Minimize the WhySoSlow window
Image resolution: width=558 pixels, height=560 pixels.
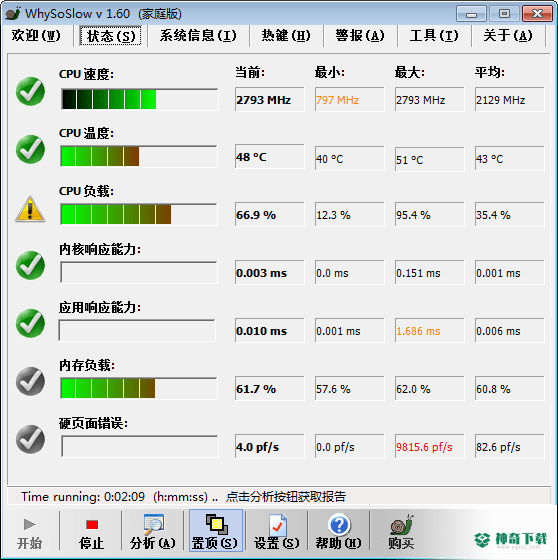(471, 14)
